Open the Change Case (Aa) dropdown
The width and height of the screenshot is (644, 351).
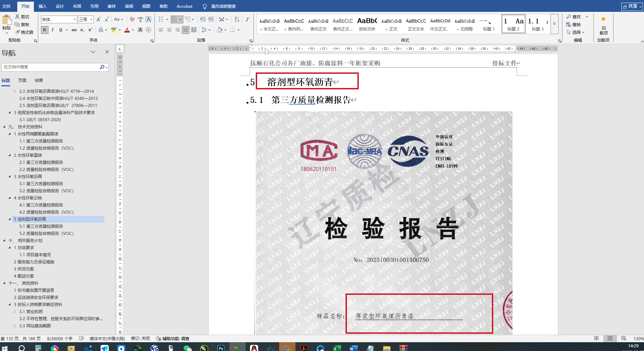pos(119,20)
